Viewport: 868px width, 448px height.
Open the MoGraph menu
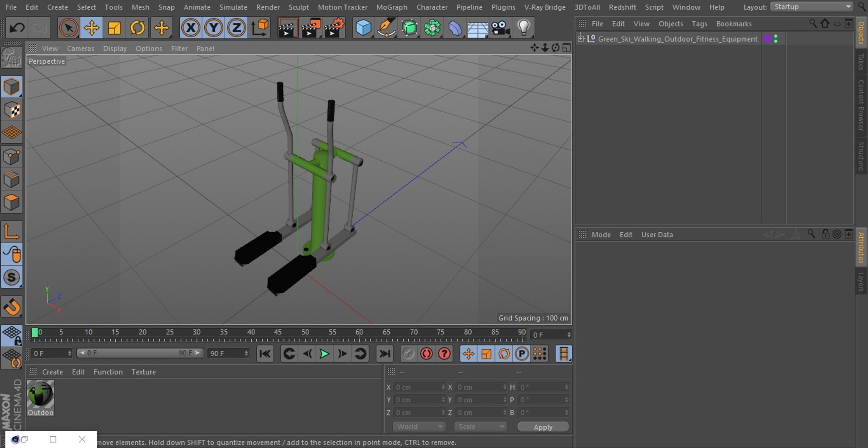pyautogui.click(x=392, y=7)
